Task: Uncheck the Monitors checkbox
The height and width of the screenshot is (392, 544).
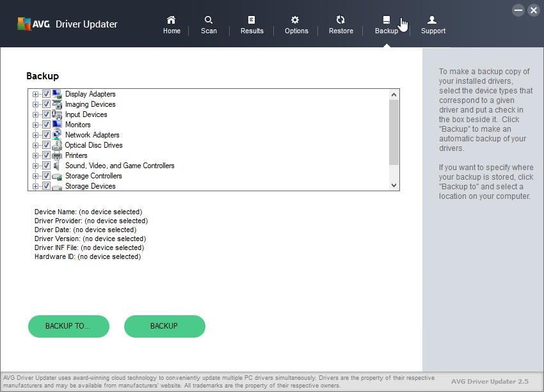Action: click(x=46, y=125)
